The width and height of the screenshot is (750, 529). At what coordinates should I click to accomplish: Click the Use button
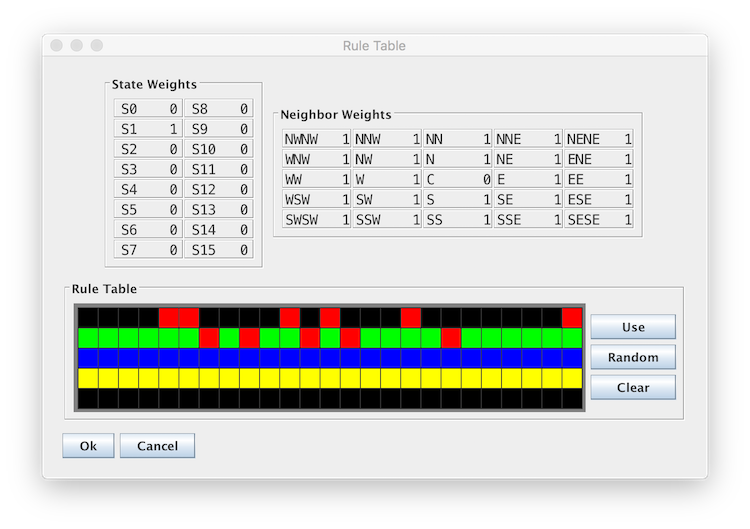click(633, 327)
